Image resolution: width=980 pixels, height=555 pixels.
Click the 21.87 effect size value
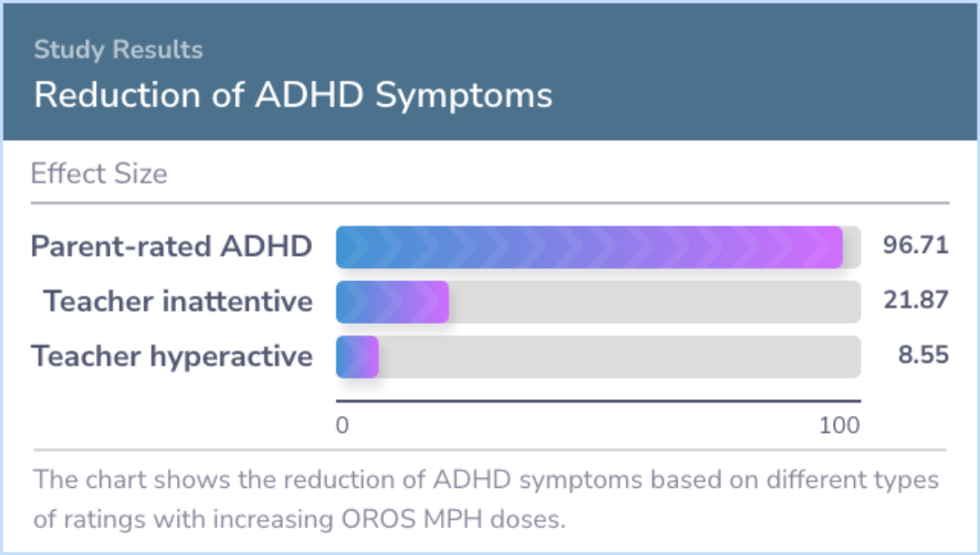click(x=916, y=299)
